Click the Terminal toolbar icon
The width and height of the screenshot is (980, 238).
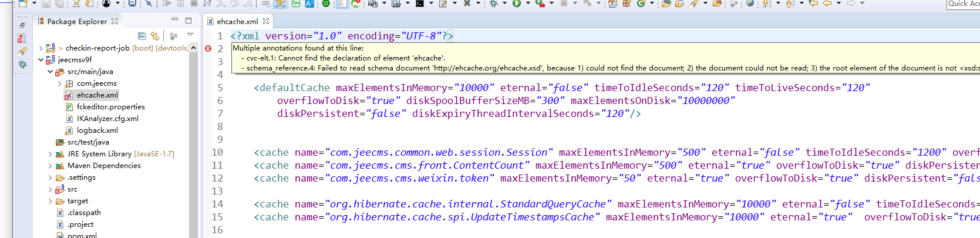click(x=420, y=4)
